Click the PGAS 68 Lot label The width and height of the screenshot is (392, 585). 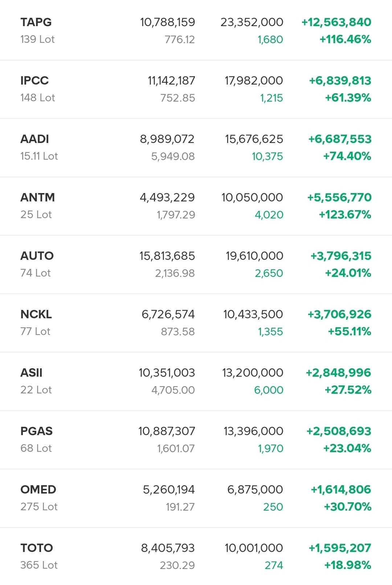click(36, 448)
